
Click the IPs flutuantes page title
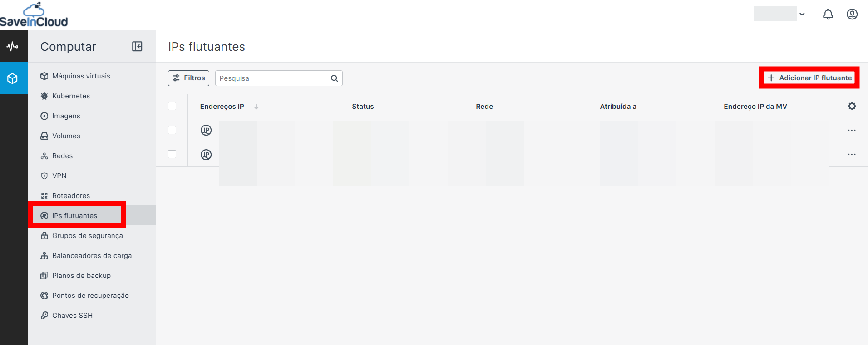[207, 47]
